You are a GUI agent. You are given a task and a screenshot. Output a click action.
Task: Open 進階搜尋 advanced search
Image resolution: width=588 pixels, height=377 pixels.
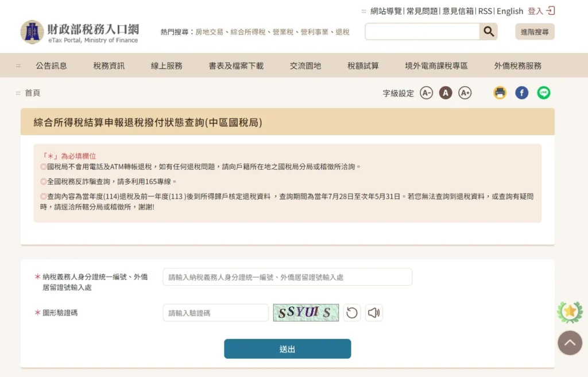coord(535,32)
